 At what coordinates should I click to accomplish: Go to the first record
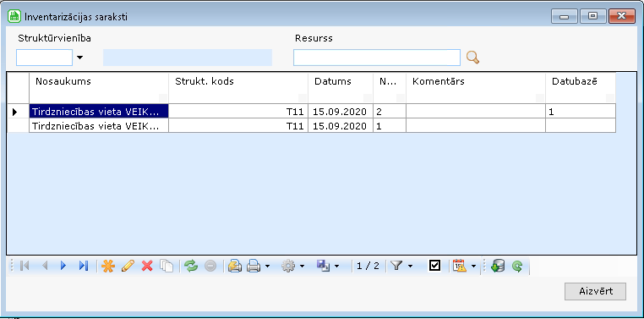pos(25,267)
